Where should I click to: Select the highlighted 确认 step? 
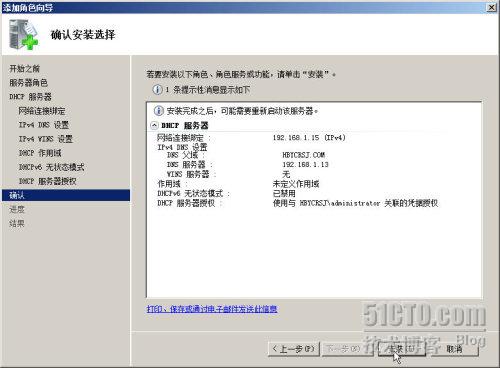(66, 195)
